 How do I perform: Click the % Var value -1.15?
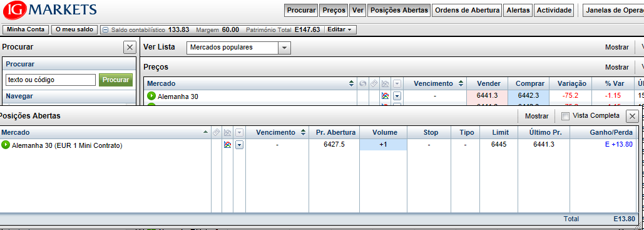612,95
